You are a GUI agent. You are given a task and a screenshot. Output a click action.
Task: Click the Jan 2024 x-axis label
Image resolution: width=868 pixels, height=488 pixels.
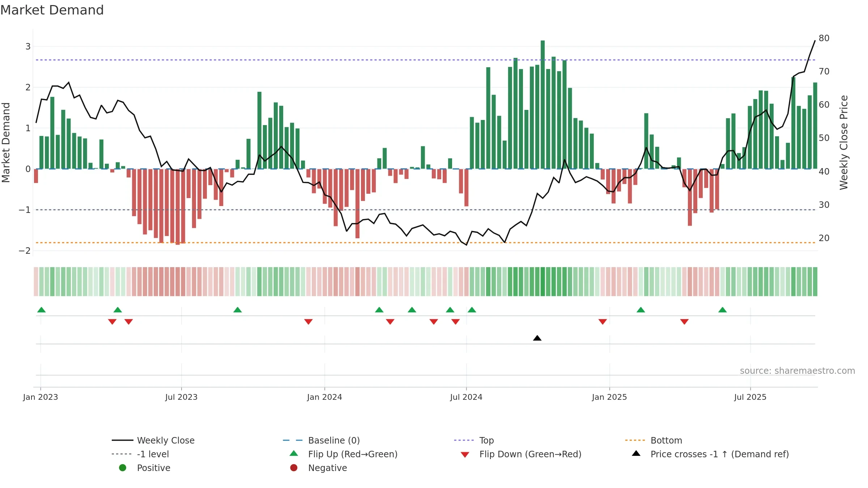(325, 397)
